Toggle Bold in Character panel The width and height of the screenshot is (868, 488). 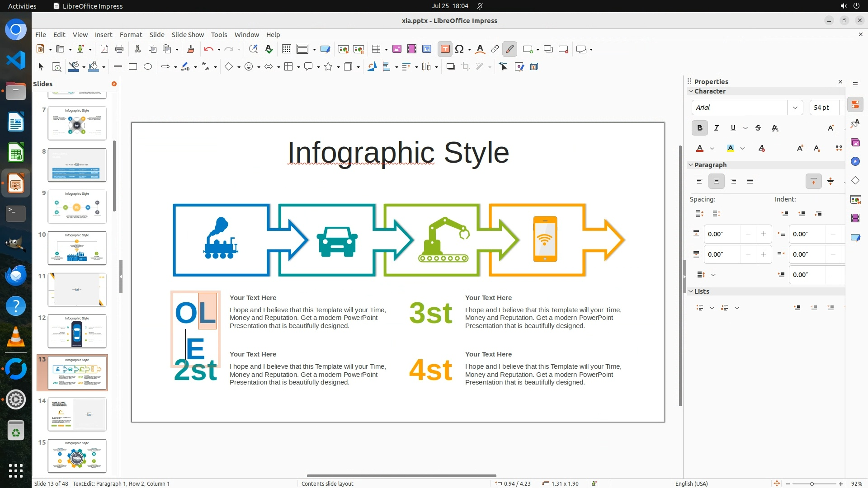click(699, 128)
